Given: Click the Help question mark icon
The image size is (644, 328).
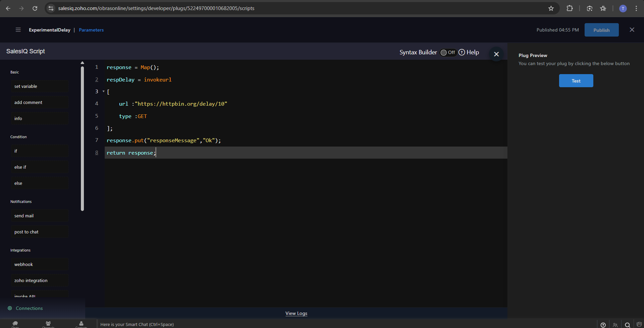Looking at the screenshot, I should pyautogui.click(x=462, y=52).
